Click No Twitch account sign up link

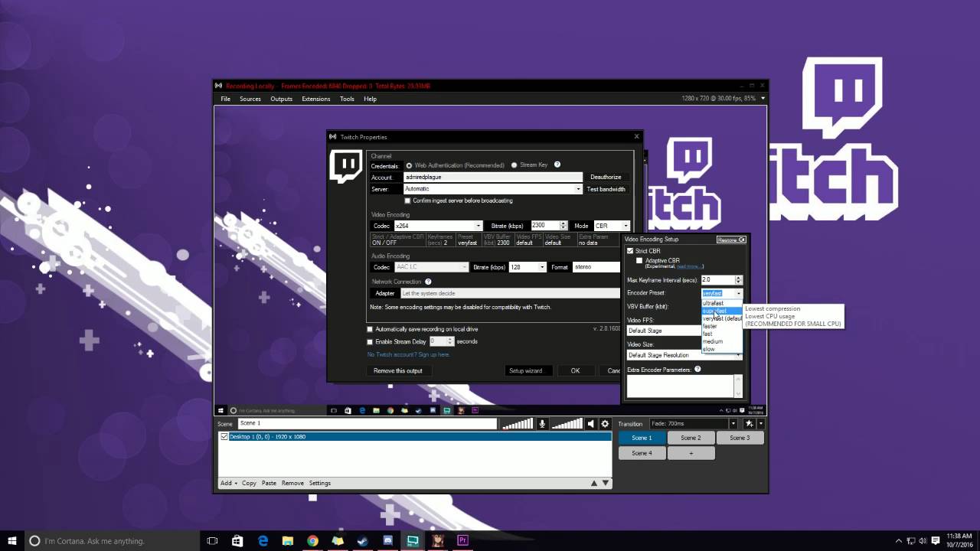pos(408,354)
